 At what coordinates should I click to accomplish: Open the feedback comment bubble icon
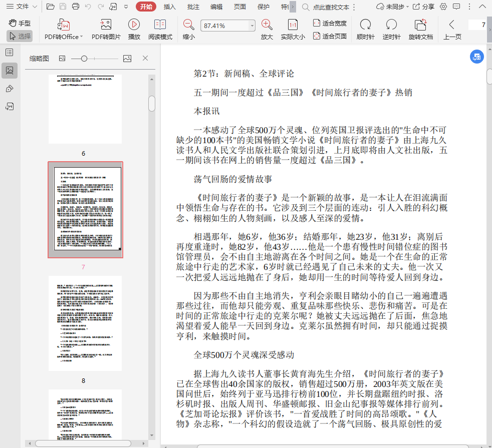click(x=456, y=7)
